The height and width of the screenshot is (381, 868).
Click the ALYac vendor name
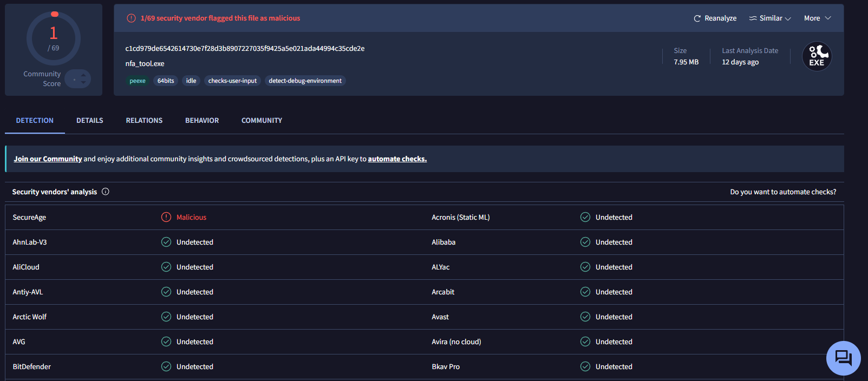click(441, 267)
